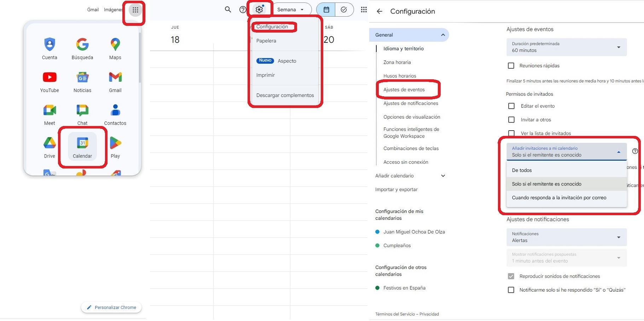This screenshot has height=321, width=644.
Task: Choose De todos in the invitations dropdown
Action: coord(522,170)
